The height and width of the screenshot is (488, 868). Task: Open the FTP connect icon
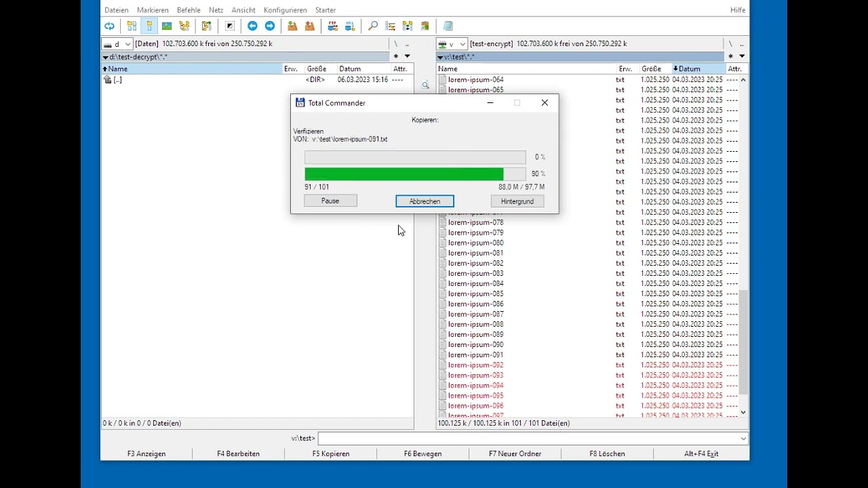point(333,26)
